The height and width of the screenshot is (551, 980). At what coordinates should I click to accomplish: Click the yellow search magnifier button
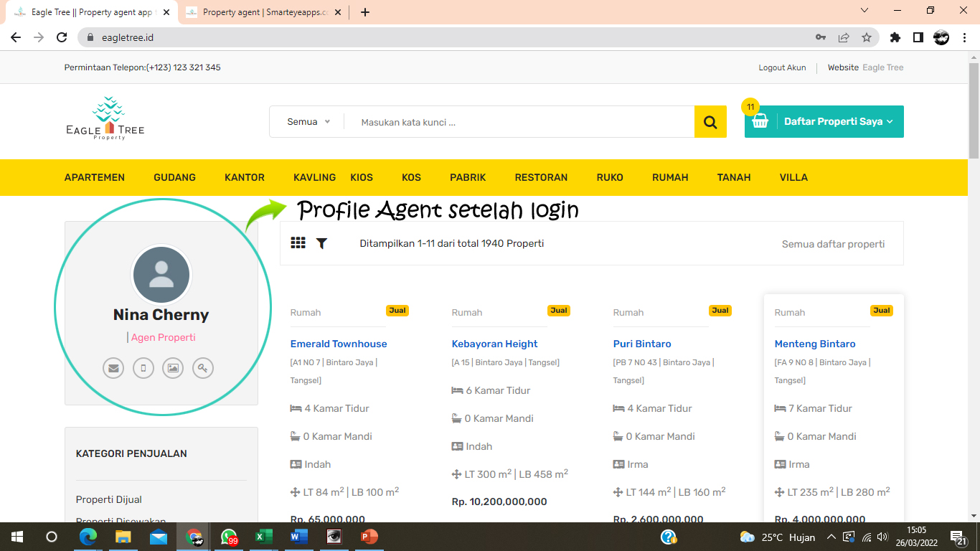pos(710,122)
